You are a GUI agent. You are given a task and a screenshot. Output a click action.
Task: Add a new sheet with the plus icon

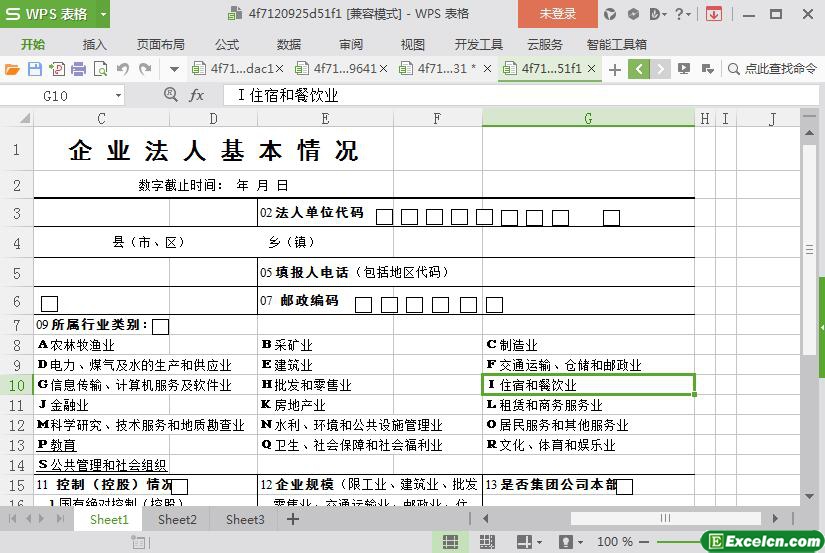292,519
